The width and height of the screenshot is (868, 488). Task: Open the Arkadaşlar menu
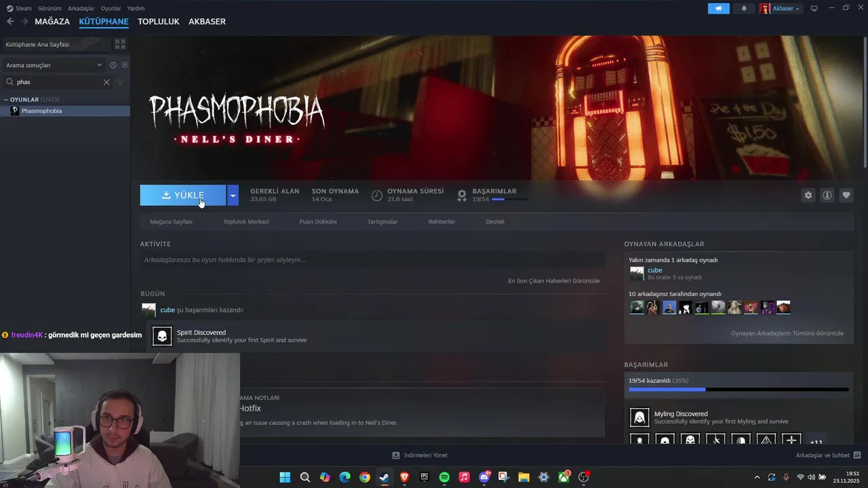tap(81, 8)
